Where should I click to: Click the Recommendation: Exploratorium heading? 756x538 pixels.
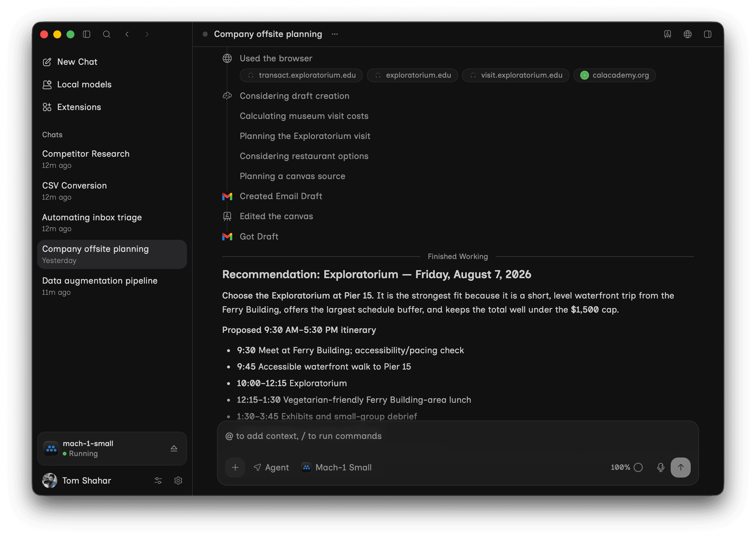377,275
